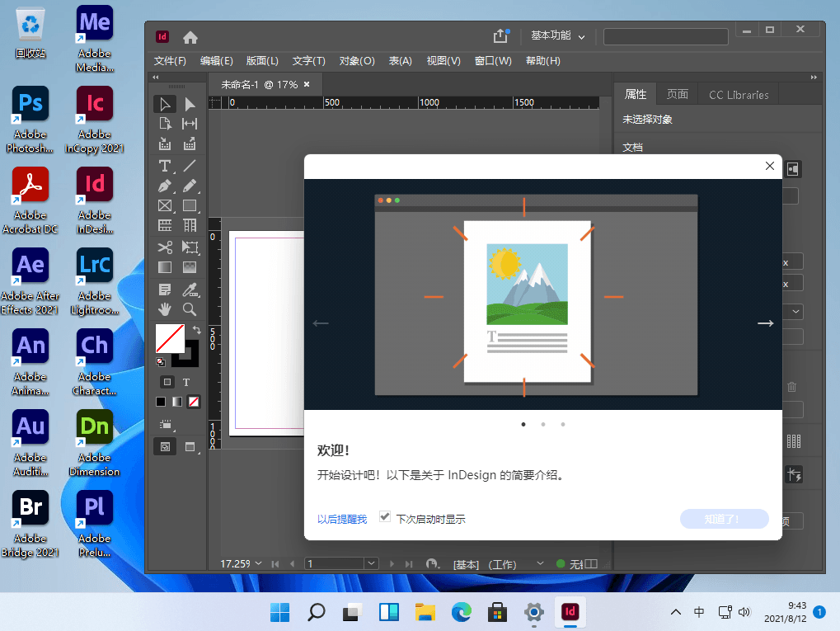Click the InDesign Home icon

click(190, 37)
